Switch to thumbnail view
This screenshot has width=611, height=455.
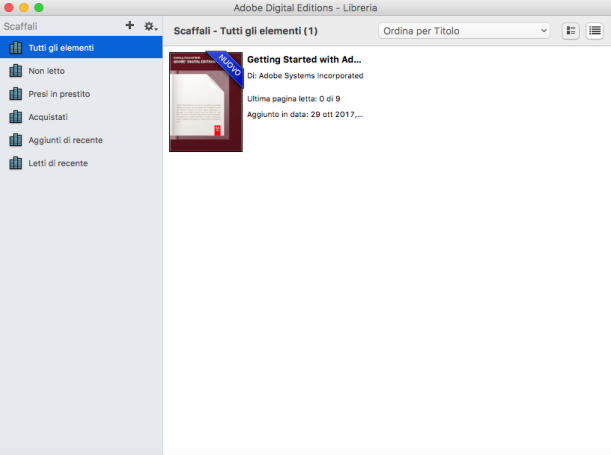tap(570, 30)
